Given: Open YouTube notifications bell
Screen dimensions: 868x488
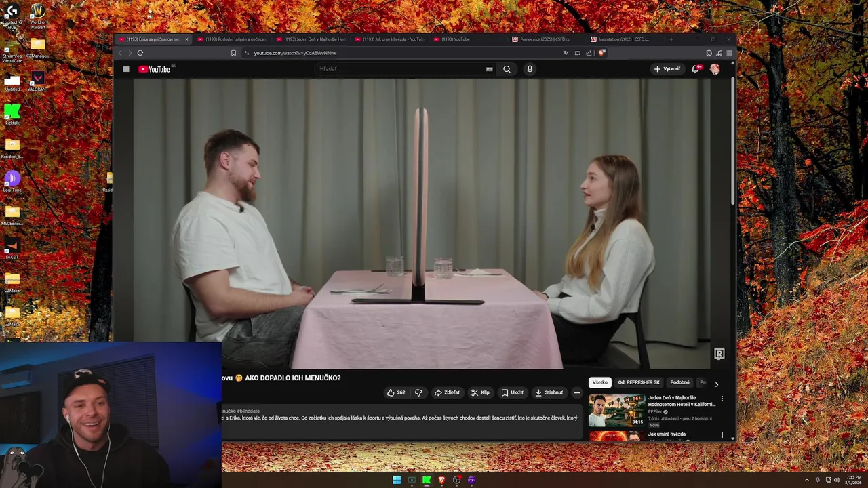Looking at the screenshot, I should tap(696, 68).
